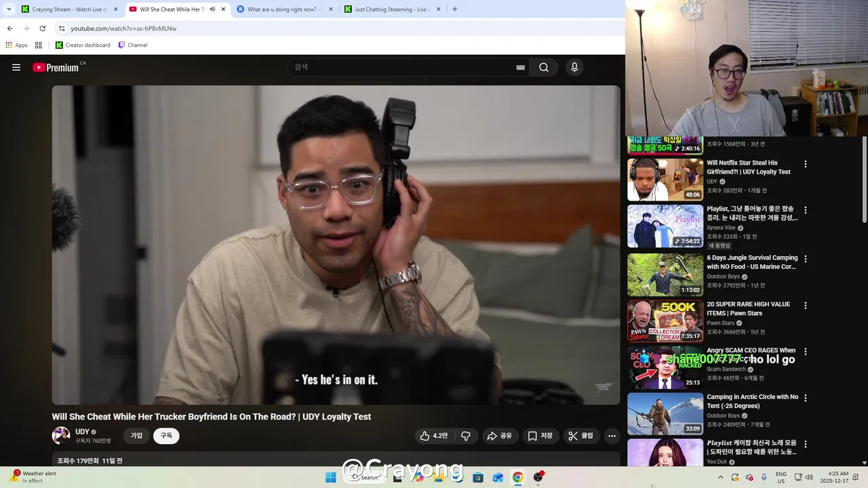Start voice search with microphone icon
Viewport: 868px width, 488px height.
(x=574, y=67)
